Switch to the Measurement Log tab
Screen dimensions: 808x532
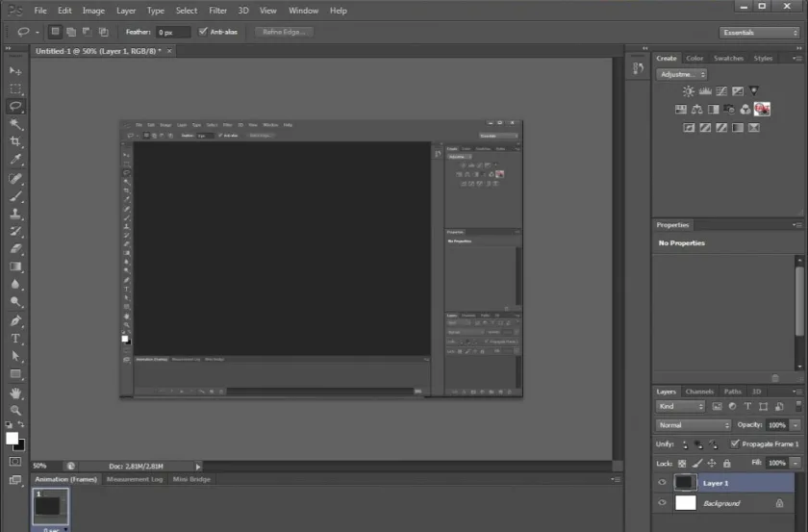pyautogui.click(x=135, y=479)
